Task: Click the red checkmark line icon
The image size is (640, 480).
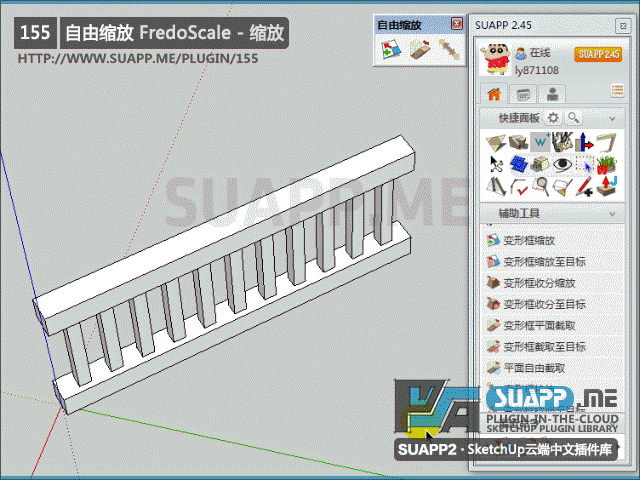Action: tap(518, 187)
